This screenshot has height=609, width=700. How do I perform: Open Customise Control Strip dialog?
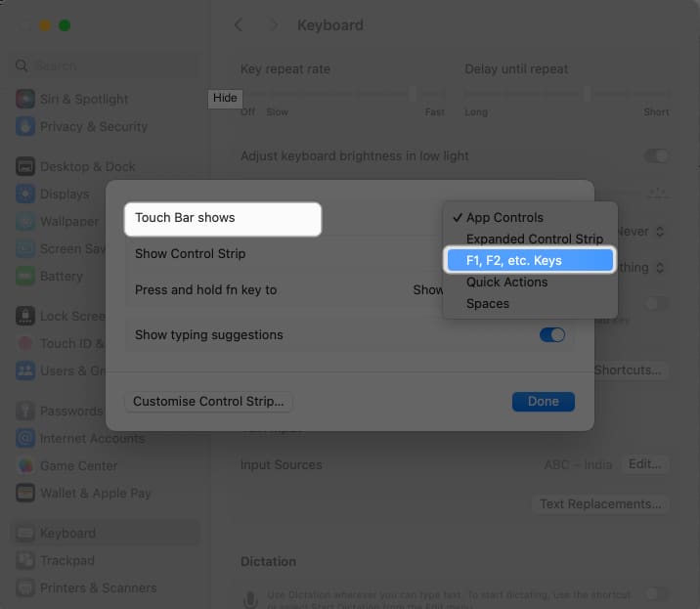208,401
